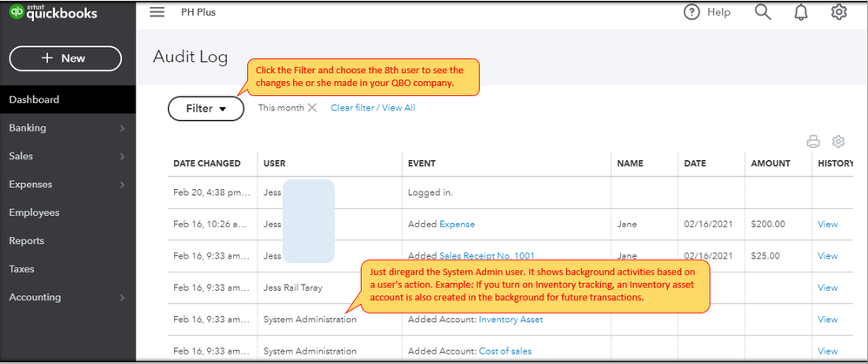View history for Inventory Asset row
Viewport: 868px width, 364px height.
828,320
